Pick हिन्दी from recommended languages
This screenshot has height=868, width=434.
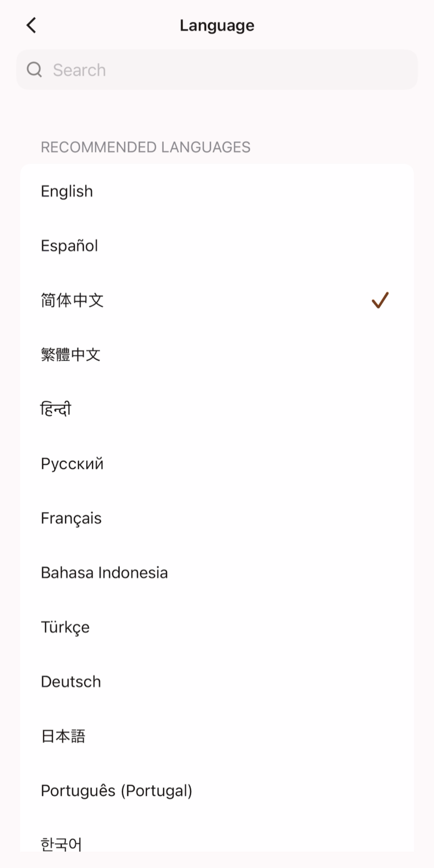point(56,409)
